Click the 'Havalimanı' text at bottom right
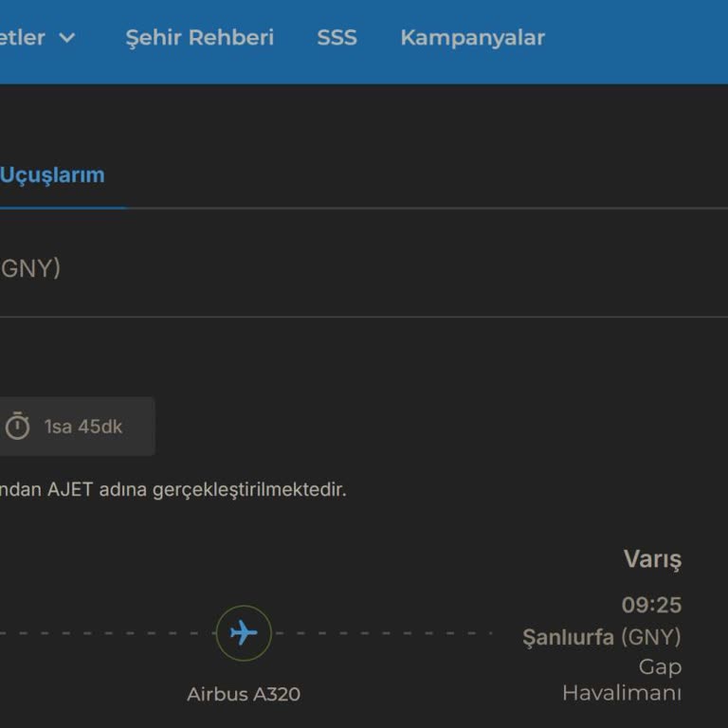This screenshot has width=728, height=728. (622, 693)
